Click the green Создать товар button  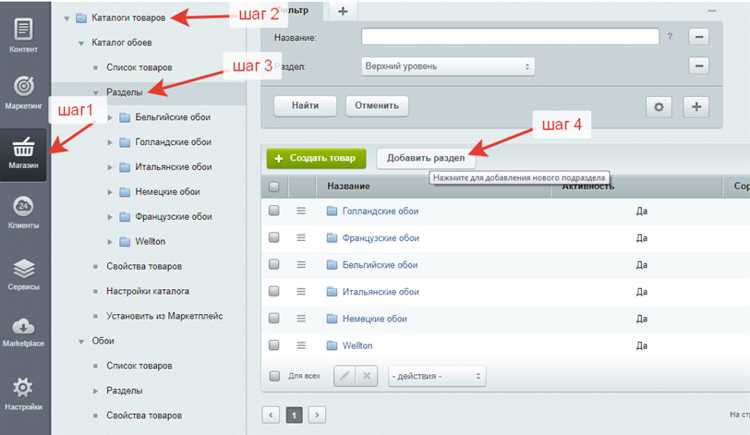(316, 158)
